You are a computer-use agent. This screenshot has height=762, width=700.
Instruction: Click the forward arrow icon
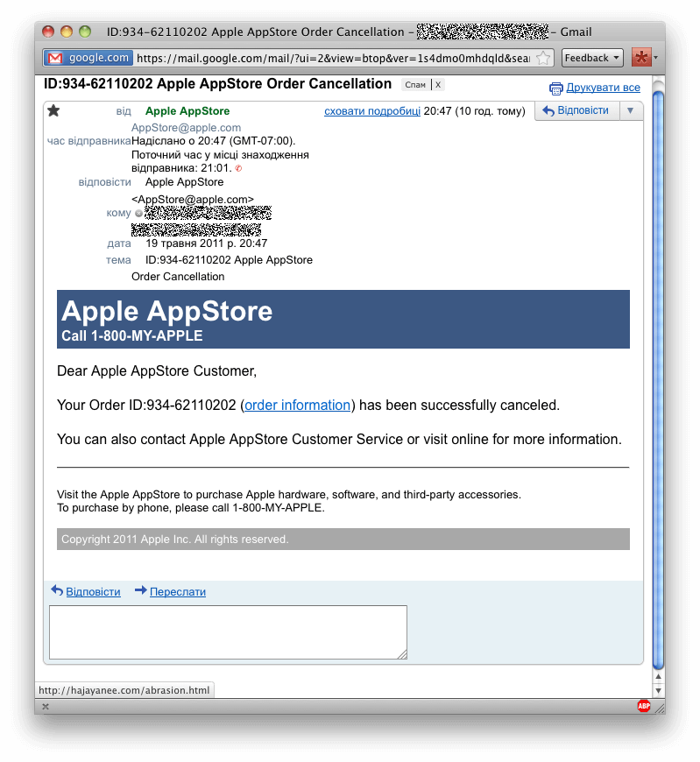(x=140, y=590)
